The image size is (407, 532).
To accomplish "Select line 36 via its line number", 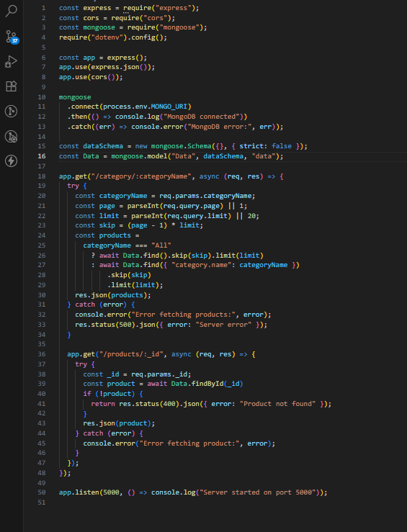I will (x=41, y=354).
